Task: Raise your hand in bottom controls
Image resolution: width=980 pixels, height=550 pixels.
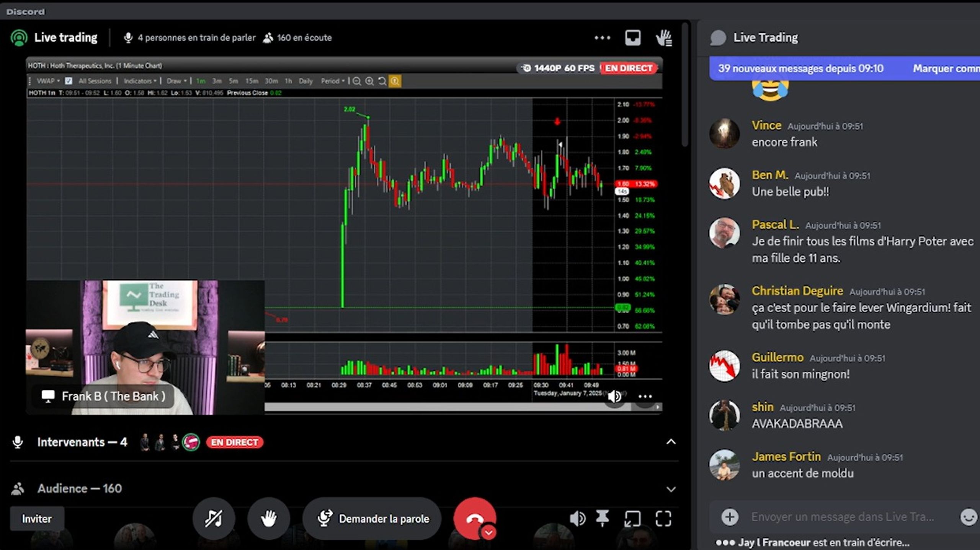Action: 268,519
